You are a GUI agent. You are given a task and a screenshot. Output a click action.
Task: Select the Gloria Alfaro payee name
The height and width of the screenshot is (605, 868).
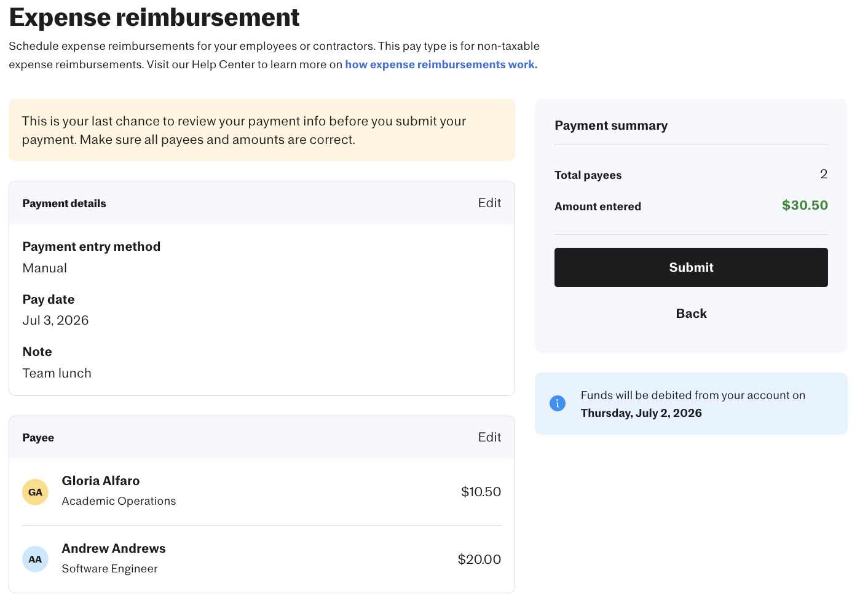101,481
